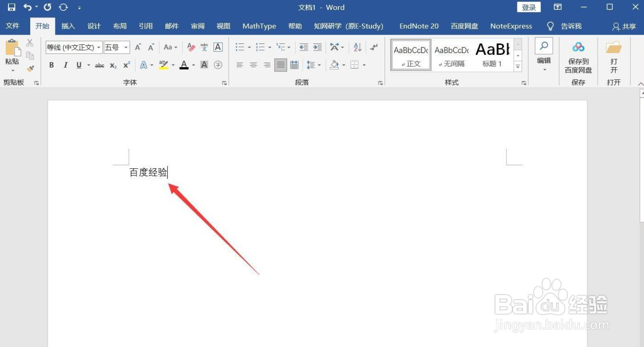Viewport: 644px width, 347px height.
Task: Open the Edit (编辑) search icon
Action: (x=544, y=46)
